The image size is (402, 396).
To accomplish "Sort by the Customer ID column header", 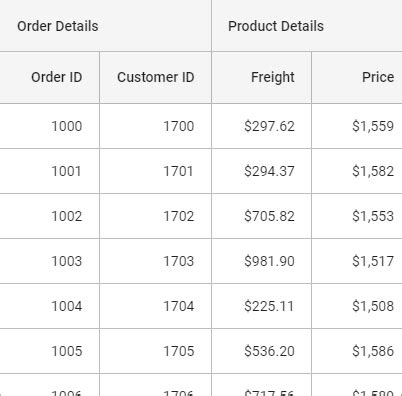I will point(155,77).
